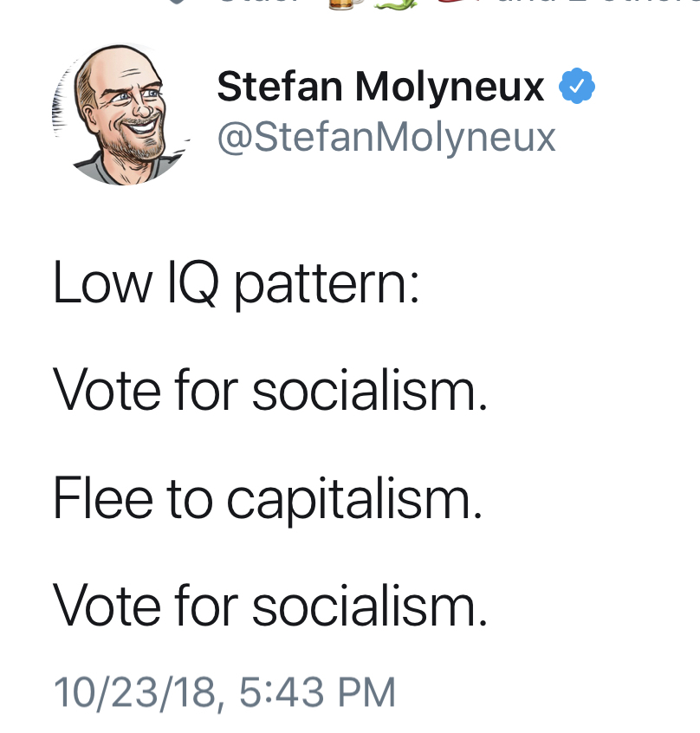Click the word 'Flee' in the tweet
700x733 pixels.
[x=103, y=497]
